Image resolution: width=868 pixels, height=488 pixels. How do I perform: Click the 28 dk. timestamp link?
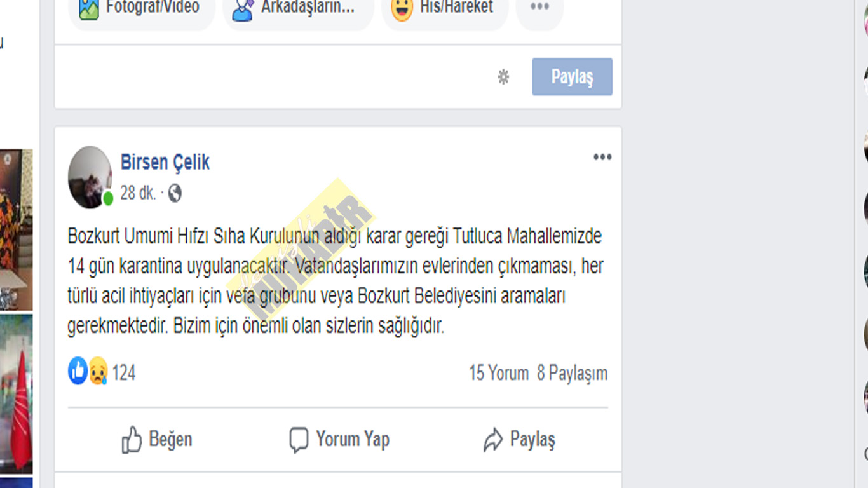pyautogui.click(x=138, y=193)
